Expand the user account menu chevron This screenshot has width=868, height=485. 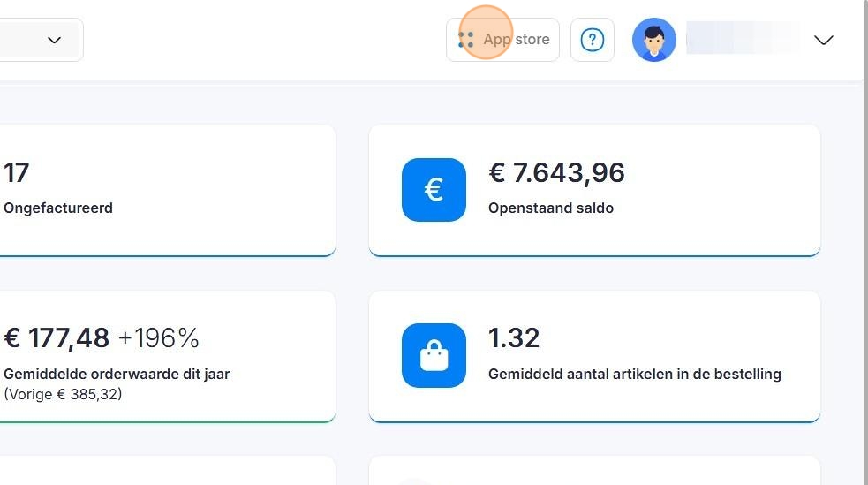click(x=823, y=40)
